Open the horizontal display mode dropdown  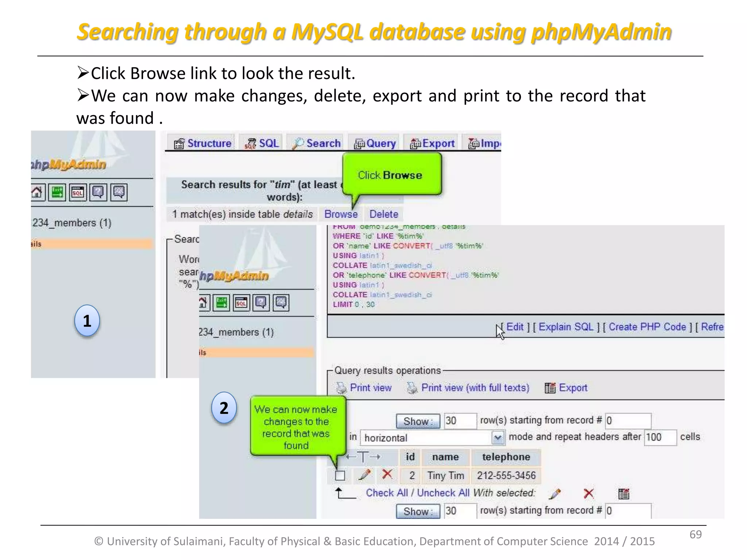(x=433, y=437)
